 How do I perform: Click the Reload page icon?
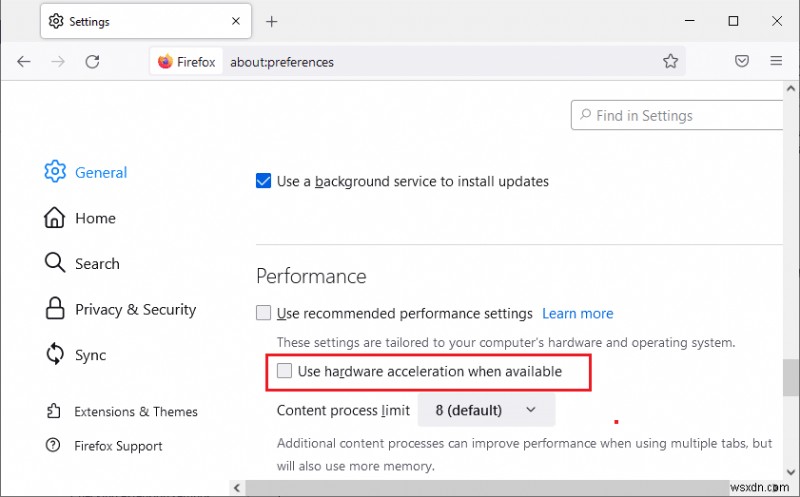[92, 61]
